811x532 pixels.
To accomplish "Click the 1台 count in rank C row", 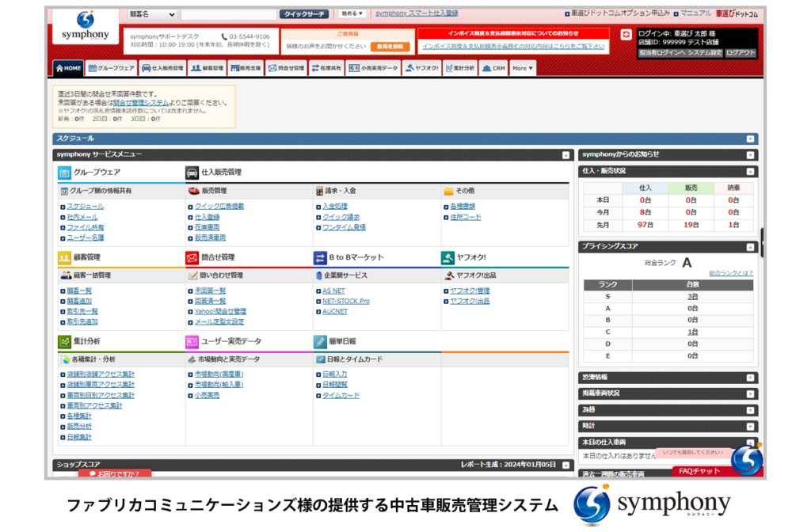I will 692,332.
